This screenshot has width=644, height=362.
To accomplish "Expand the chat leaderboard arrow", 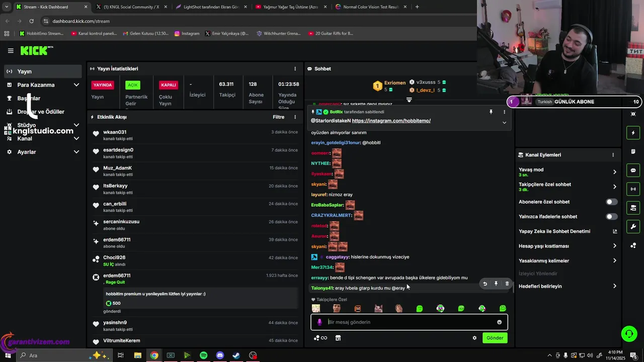I will (409, 100).
